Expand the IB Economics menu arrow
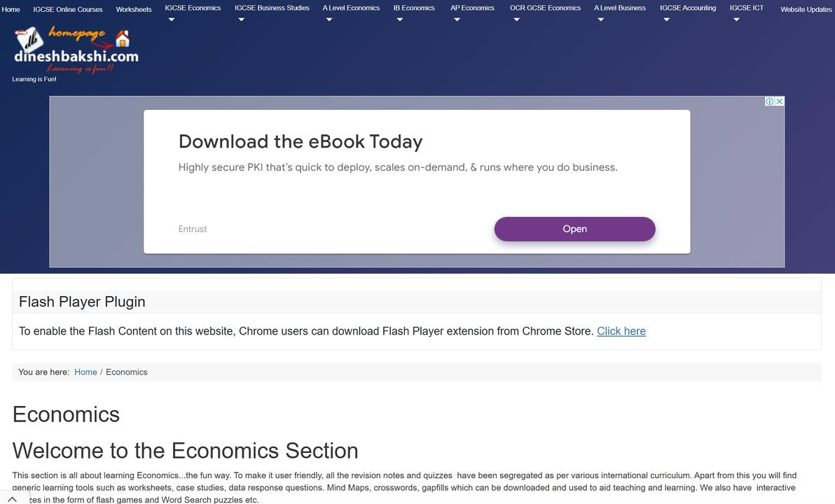Viewport: 835px width, 504px height. point(400,20)
